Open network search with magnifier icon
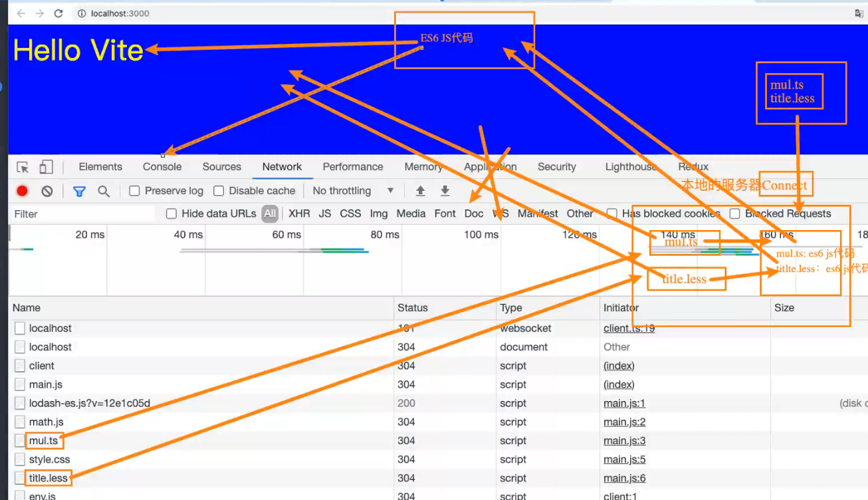The width and height of the screenshot is (868, 500). (104, 191)
